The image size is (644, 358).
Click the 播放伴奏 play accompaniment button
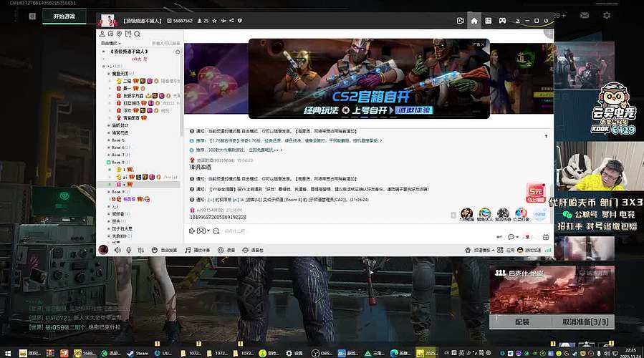(x=198, y=250)
